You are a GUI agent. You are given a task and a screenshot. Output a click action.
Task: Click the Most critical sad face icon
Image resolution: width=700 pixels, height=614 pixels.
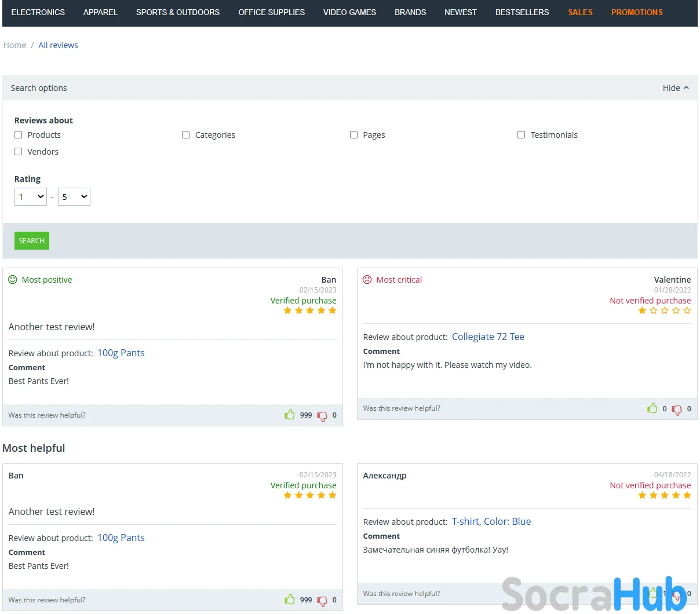point(367,279)
